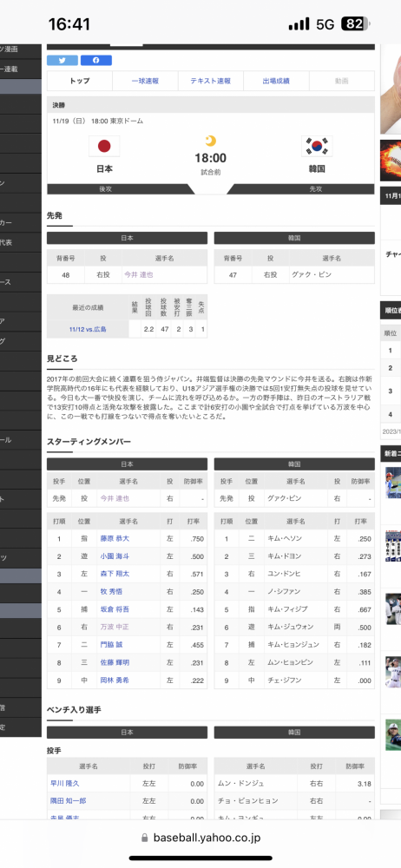Tap the スターティングメンバー heading
The width and height of the screenshot is (401, 868).
coord(89,441)
